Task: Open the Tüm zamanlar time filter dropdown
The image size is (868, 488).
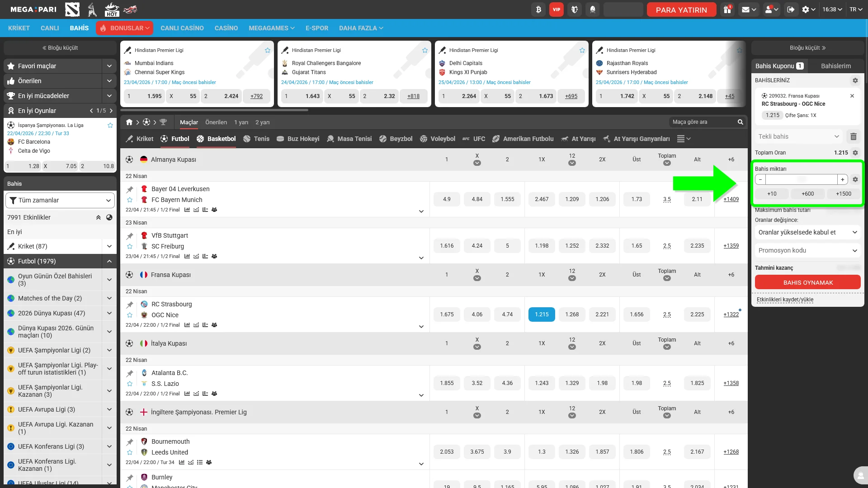Action: [60, 200]
